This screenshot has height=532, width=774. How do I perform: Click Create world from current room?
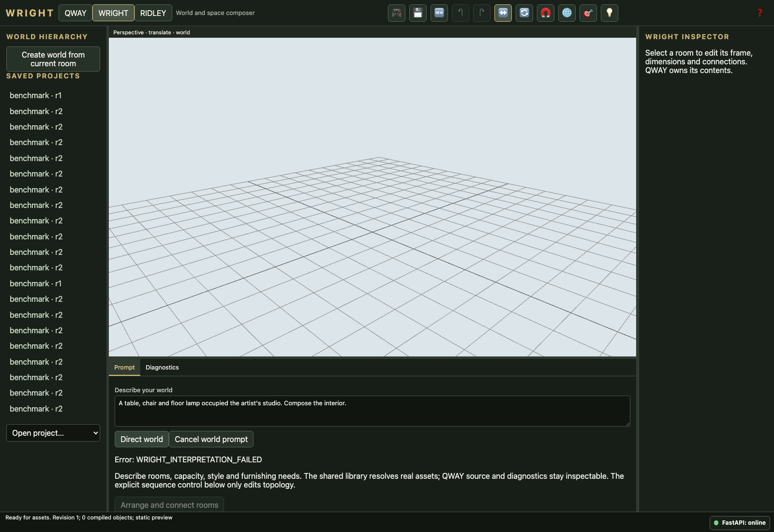(x=53, y=59)
